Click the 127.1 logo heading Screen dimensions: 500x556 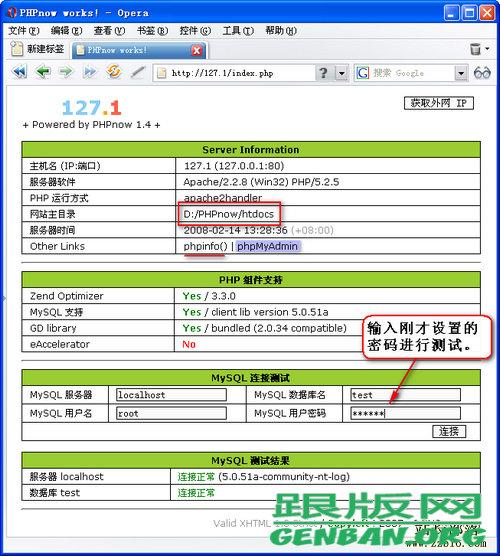click(91, 107)
